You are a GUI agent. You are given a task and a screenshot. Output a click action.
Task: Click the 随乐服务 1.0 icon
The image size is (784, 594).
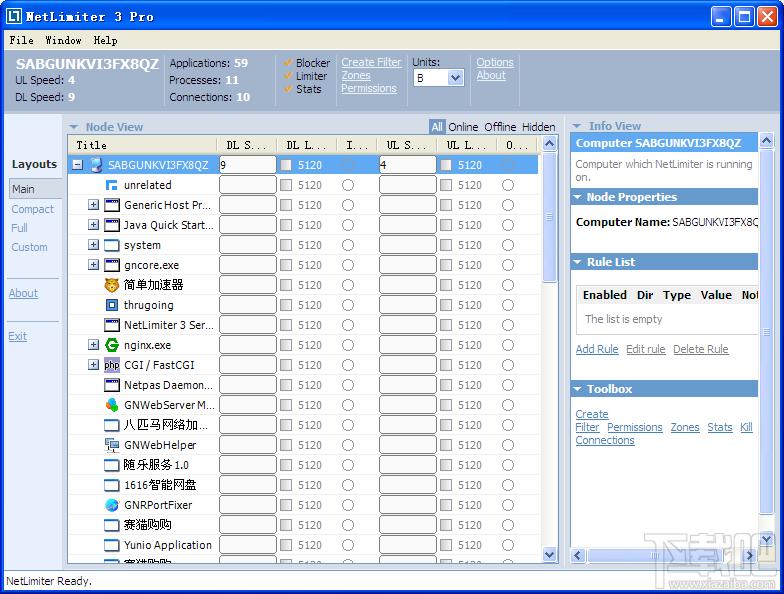112,465
